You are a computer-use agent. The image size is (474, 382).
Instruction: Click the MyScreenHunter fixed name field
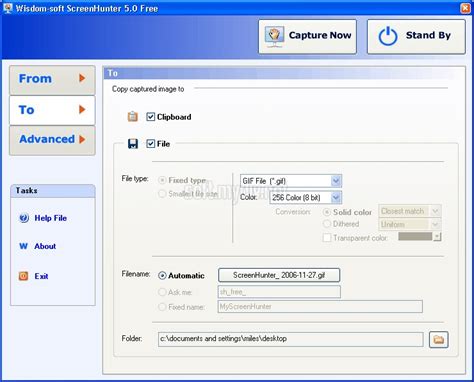click(320, 306)
